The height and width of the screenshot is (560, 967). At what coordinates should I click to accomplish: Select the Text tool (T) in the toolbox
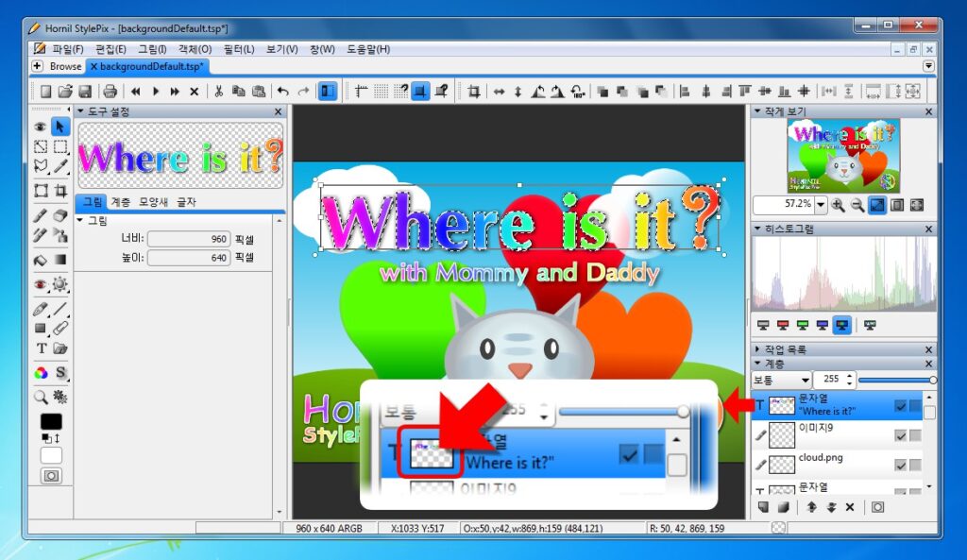41,348
